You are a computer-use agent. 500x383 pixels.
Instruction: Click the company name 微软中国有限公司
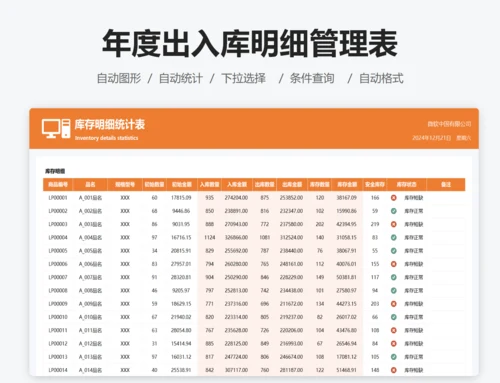[x=449, y=124]
